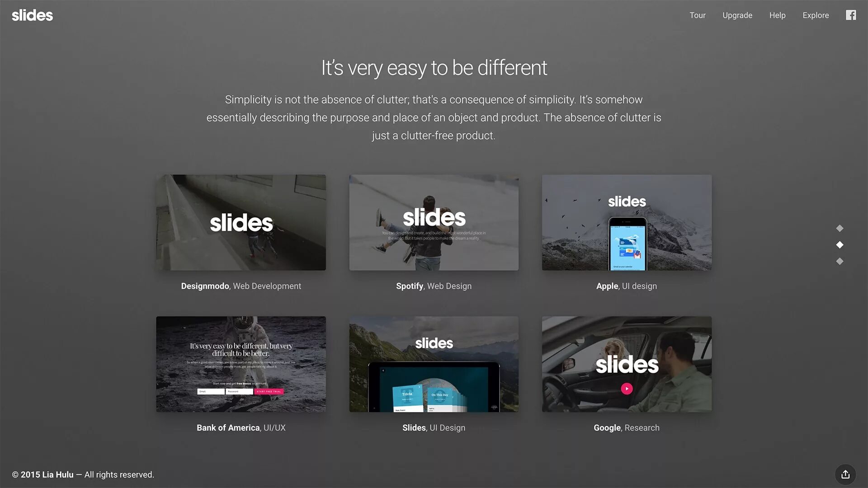Toggle to the second navigation slide indicator
This screenshot has width=868, height=488.
[x=840, y=245]
